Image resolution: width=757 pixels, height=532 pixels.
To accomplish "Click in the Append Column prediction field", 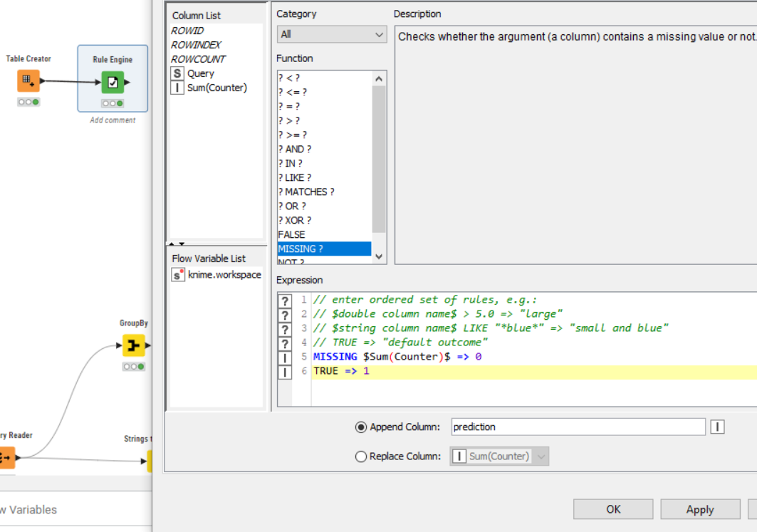I will [578, 427].
